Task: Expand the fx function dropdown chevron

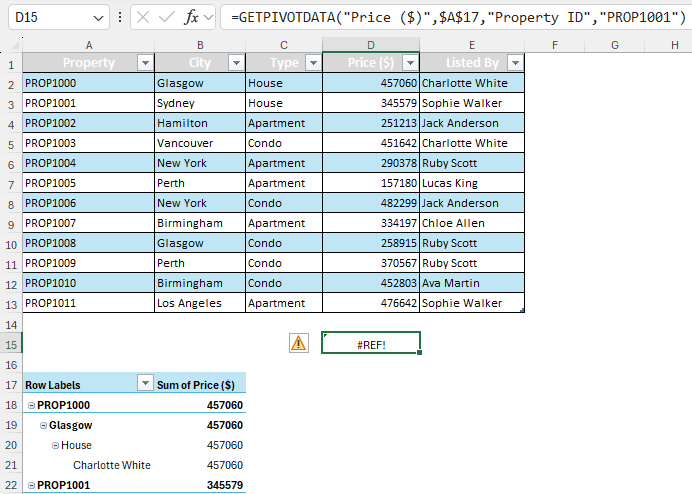Action: pos(209,18)
